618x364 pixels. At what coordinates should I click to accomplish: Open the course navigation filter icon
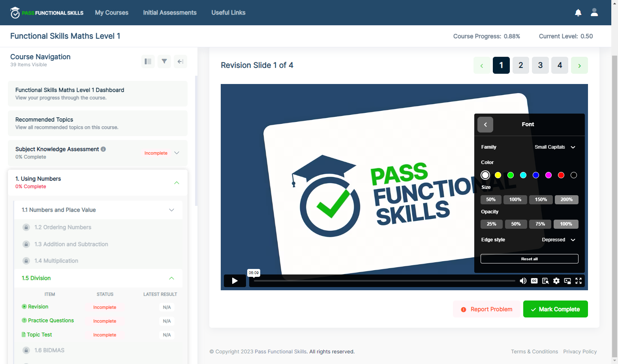pos(164,62)
